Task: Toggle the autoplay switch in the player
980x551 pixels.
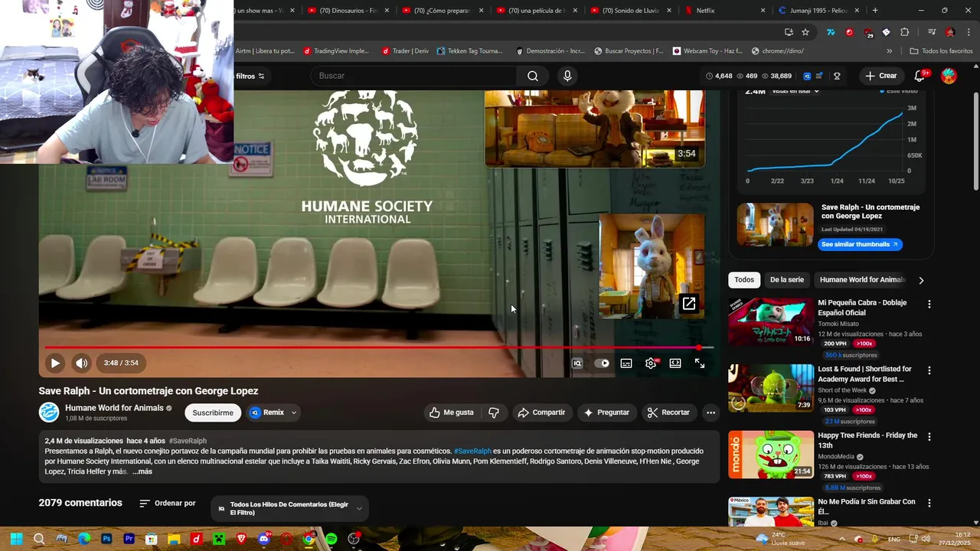Action: pos(603,364)
